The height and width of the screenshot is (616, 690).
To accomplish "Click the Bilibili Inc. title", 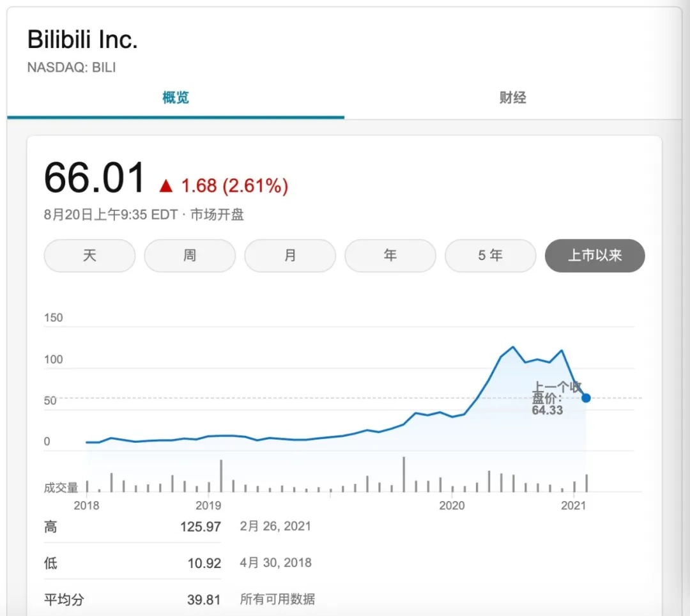I will point(82,40).
